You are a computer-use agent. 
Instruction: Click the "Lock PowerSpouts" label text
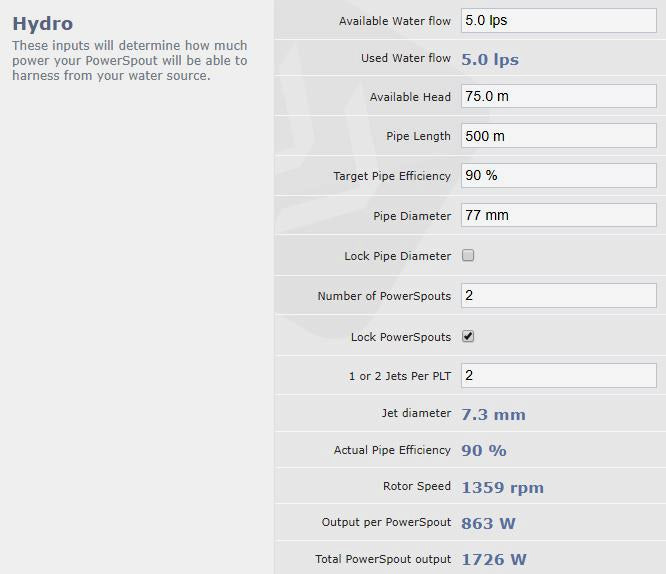[400, 337]
